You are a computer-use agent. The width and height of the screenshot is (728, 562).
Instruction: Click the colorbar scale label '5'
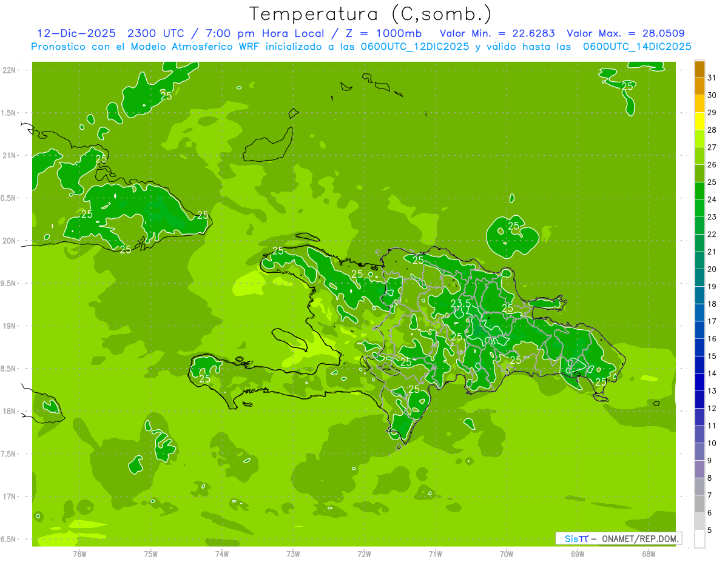point(710,530)
